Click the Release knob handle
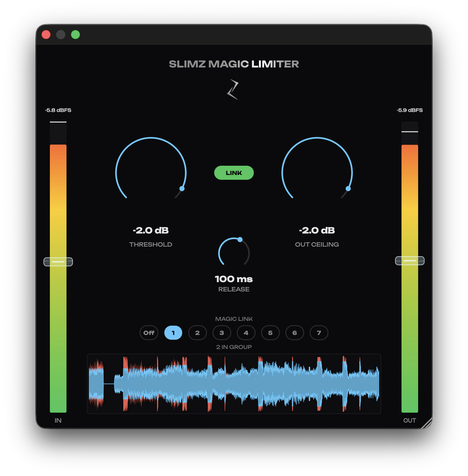The width and height of the screenshot is (468, 476). (240, 239)
